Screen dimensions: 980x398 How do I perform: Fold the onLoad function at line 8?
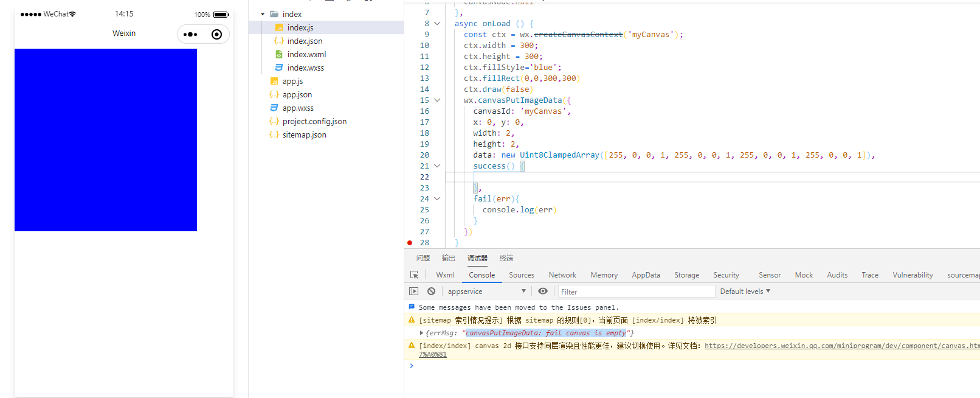pyautogui.click(x=437, y=24)
